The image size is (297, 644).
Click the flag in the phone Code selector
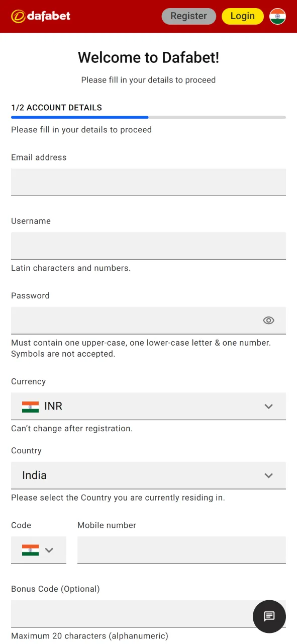[x=31, y=550]
